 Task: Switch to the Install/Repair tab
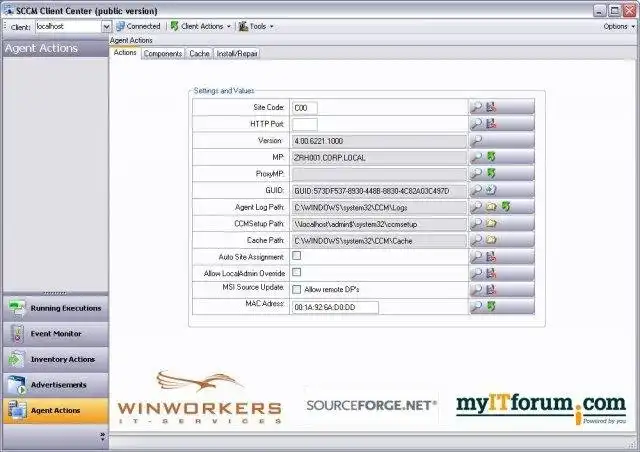click(237, 53)
